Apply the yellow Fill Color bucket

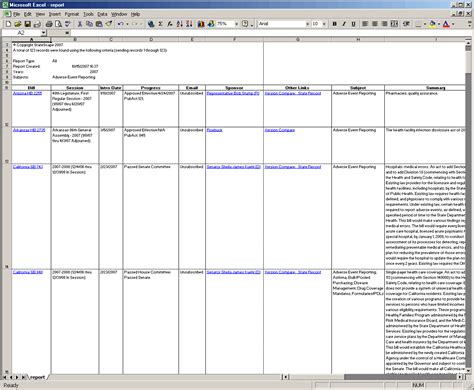(433, 24)
